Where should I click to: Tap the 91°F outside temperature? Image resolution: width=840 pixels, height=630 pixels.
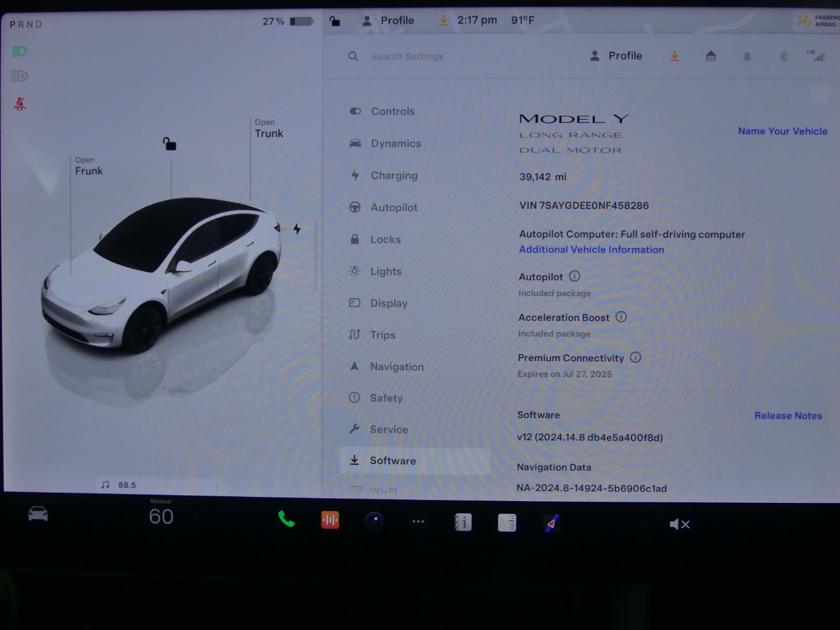[x=523, y=20]
